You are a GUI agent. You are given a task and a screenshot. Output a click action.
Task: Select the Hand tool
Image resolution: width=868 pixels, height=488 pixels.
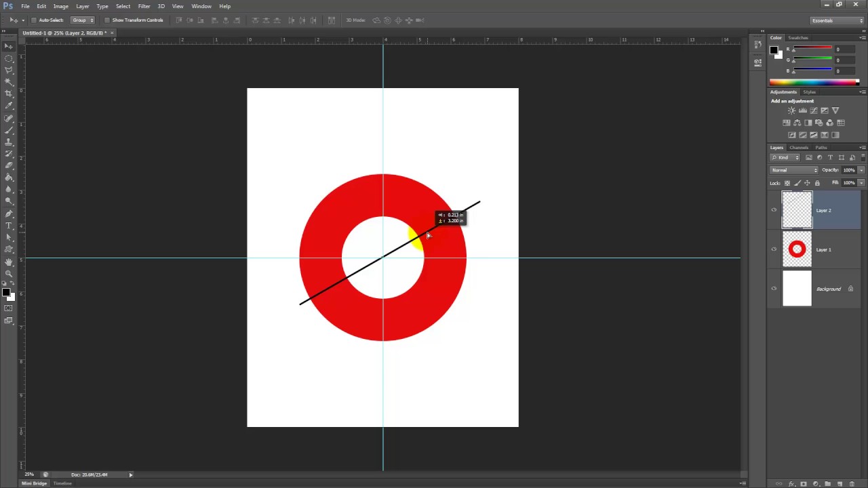(8, 262)
